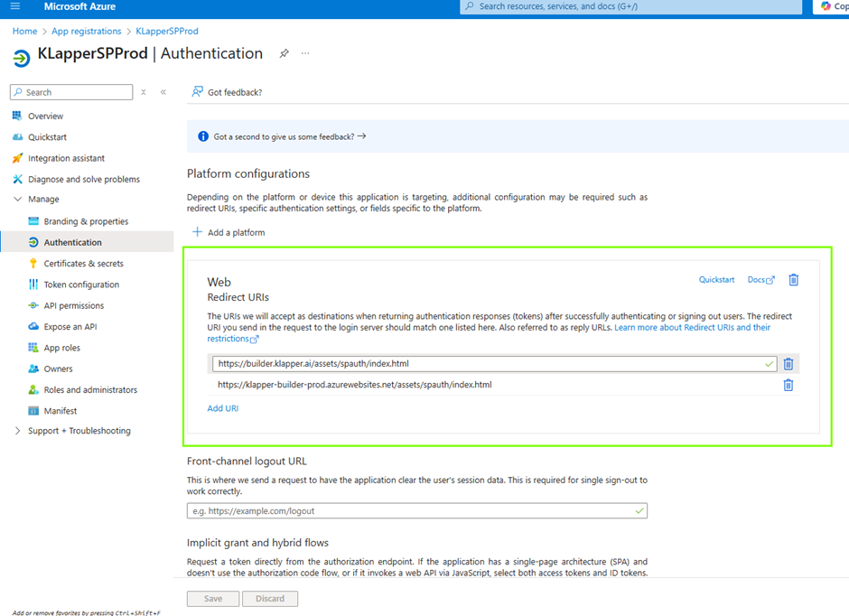Screen dimensions: 849x616
Task: Expand Support + Troubleshooting section
Action: pyautogui.click(x=17, y=431)
